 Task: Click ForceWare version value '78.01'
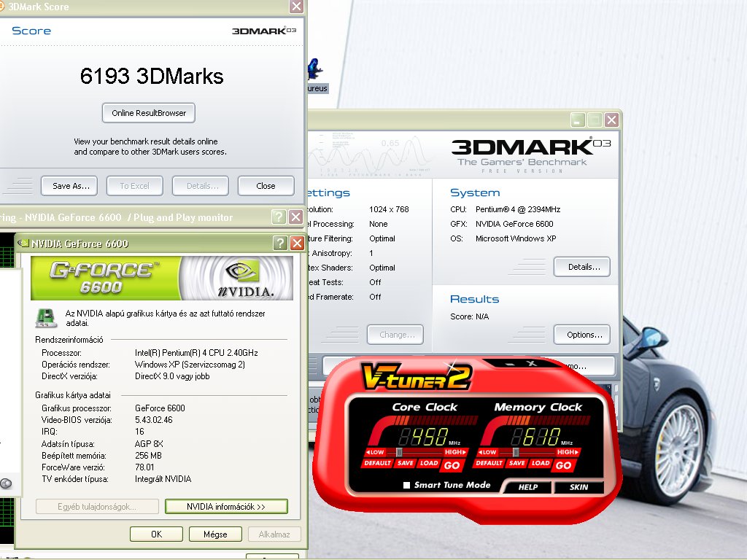(144, 467)
